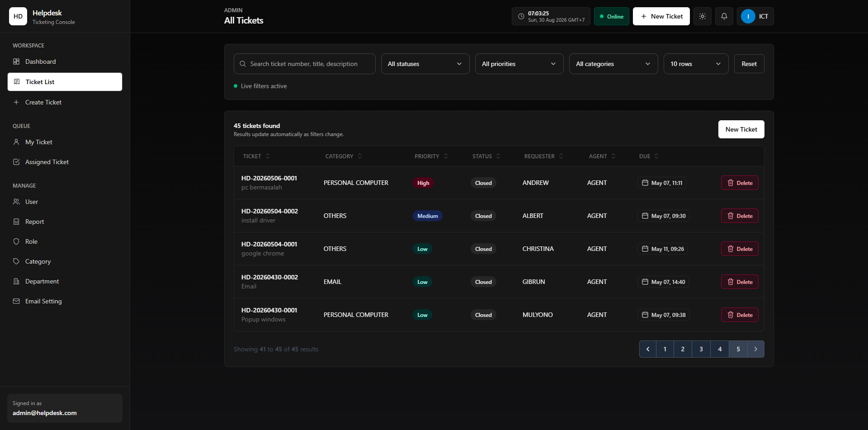
Task: Open Report page in sidebar
Action: 65,222
